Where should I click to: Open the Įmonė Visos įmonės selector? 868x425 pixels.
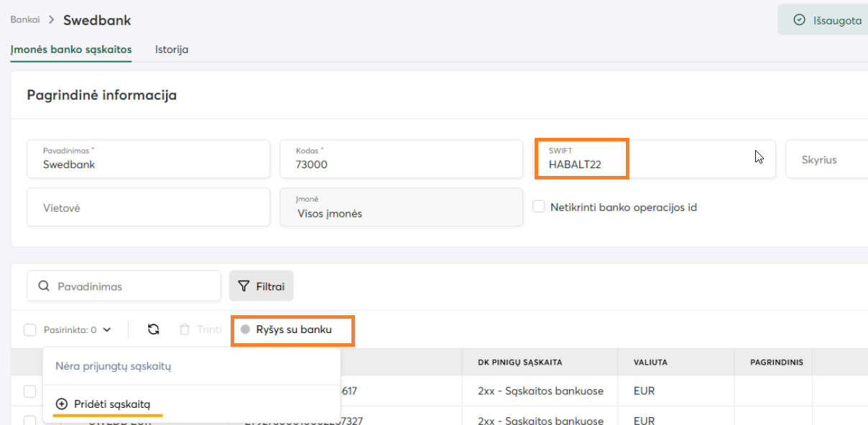pyautogui.click(x=401, y=207)
